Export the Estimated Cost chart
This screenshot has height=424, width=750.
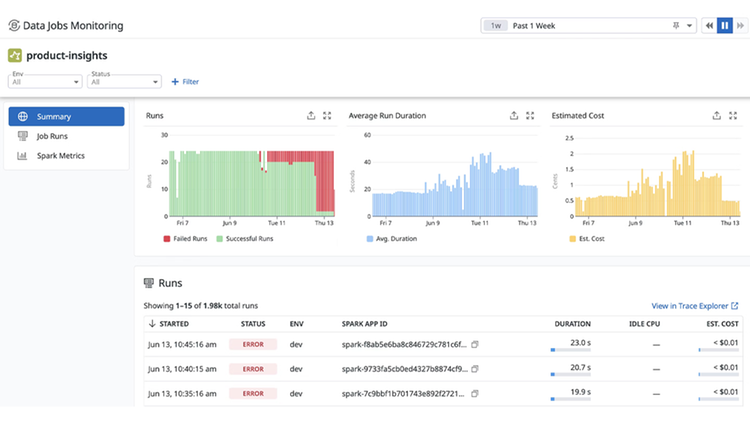click(x=717, y=115)
